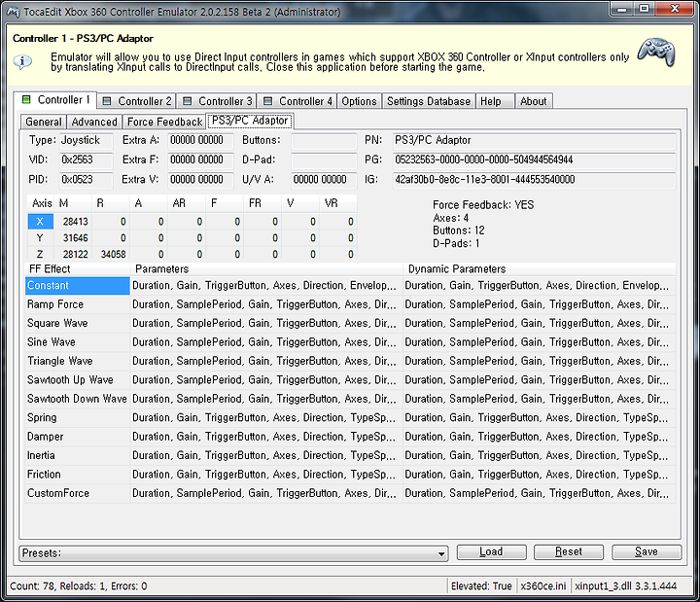Image resolution: width=700 pixels, height=602 pixels.
Task: Click the VID field 0x2563
Action: click(87, 159)
